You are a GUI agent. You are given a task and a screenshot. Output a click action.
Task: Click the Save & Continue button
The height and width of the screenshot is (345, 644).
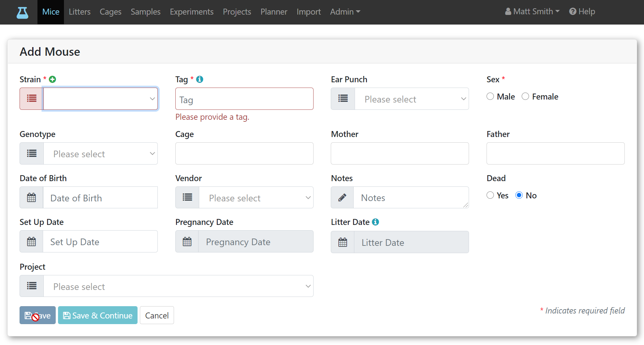pyautogui.click(x=98, y=315)
